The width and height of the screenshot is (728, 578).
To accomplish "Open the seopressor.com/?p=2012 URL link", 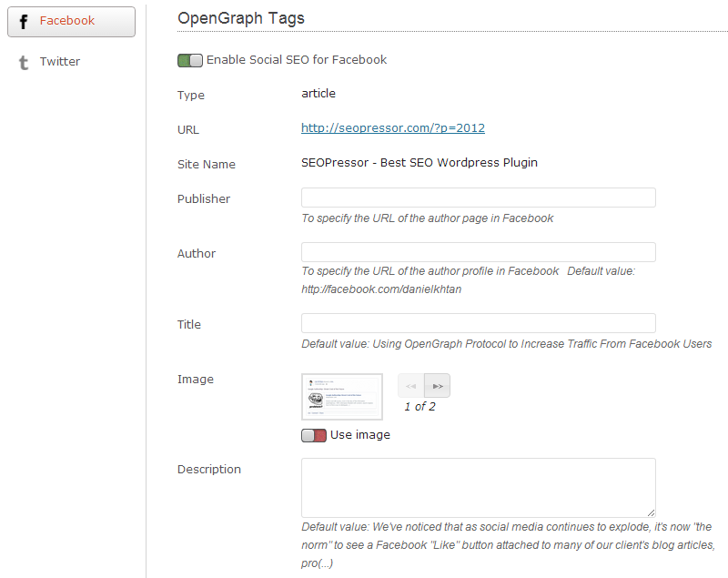I will 393,127.
